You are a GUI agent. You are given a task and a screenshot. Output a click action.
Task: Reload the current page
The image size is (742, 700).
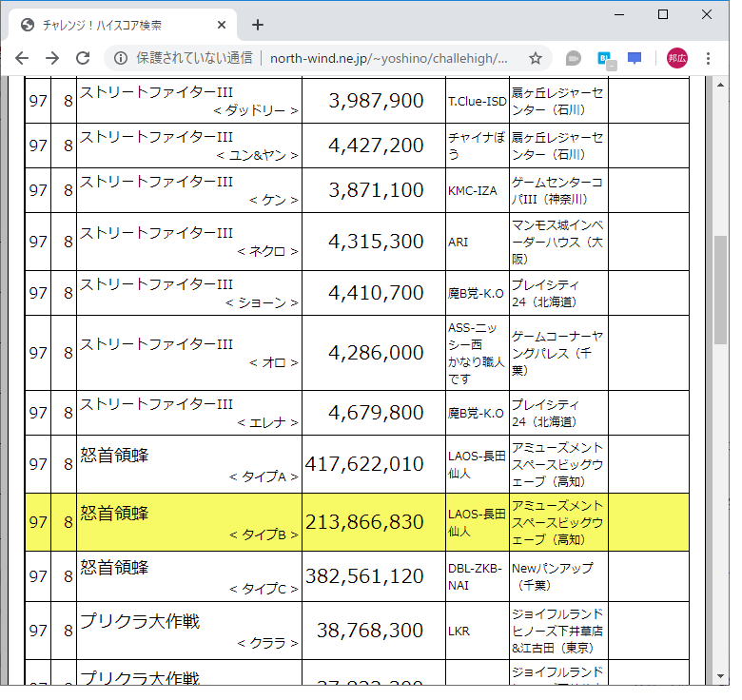click(83, 58)
